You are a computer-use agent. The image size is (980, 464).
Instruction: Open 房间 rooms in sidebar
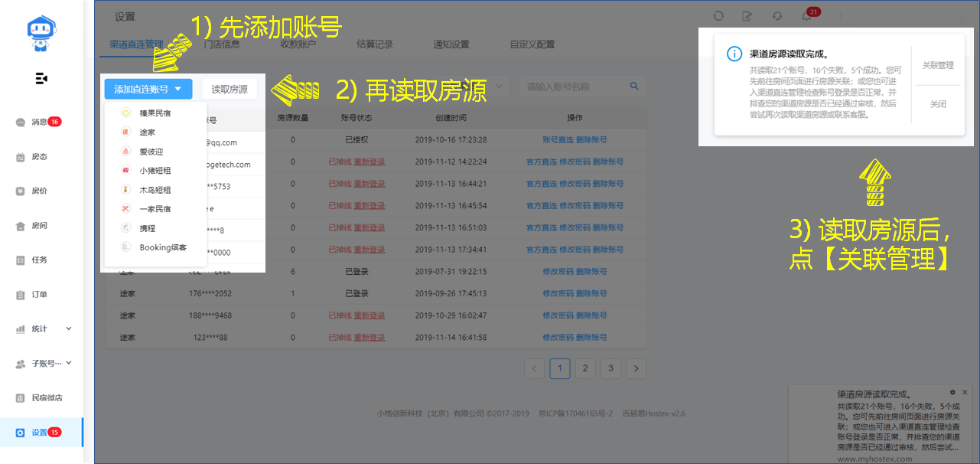point(38,226)
